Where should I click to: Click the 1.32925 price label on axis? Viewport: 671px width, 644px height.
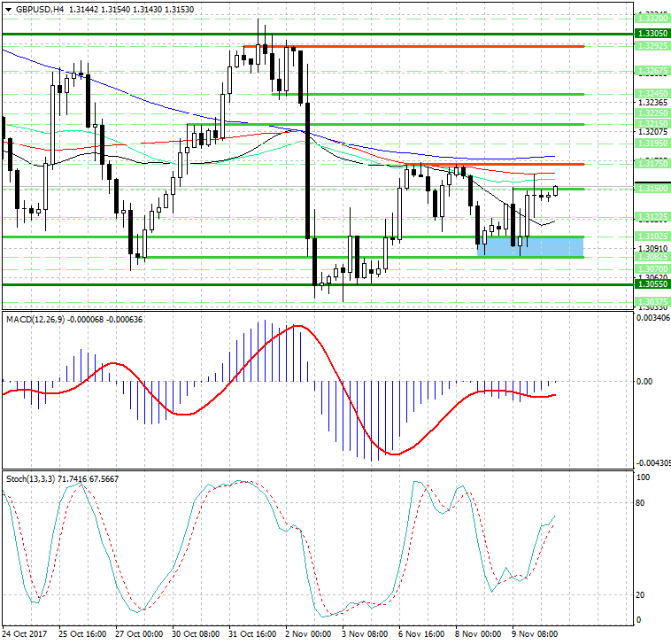pyautogui.click(x=651, y=45)
